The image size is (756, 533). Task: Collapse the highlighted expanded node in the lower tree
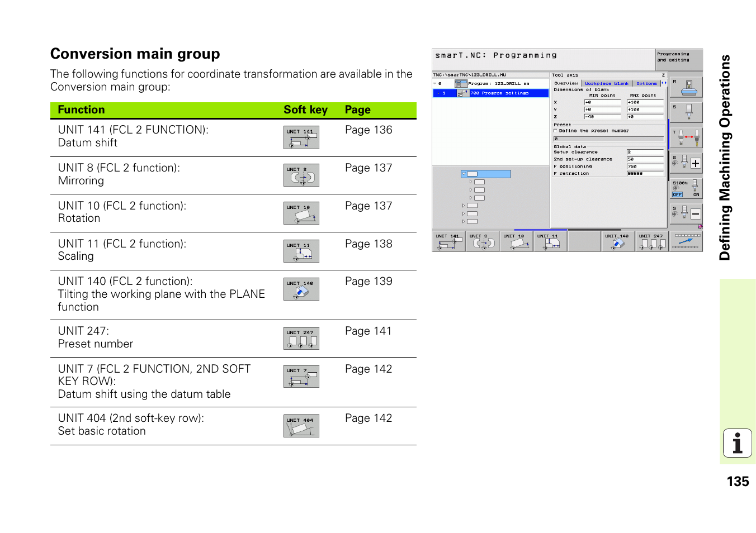click(464, 174)
